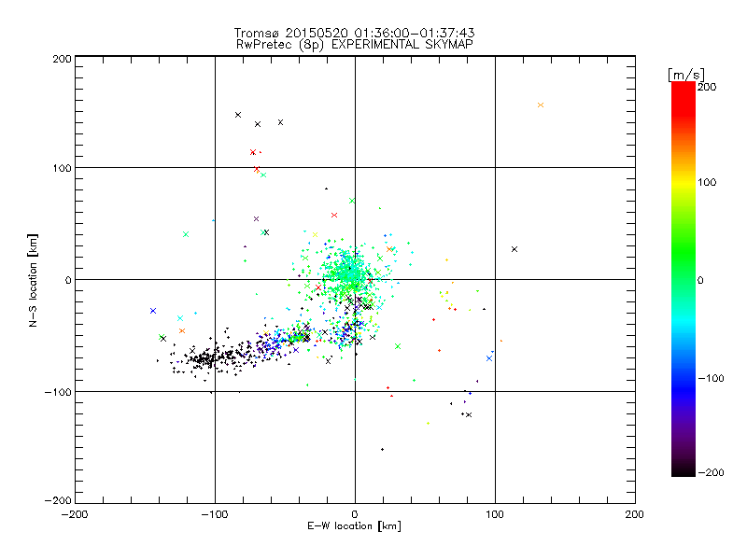This screenshot has height=560, width=747.
Task: Click the lone black X right of E-W 100 line
Action: 514,249
